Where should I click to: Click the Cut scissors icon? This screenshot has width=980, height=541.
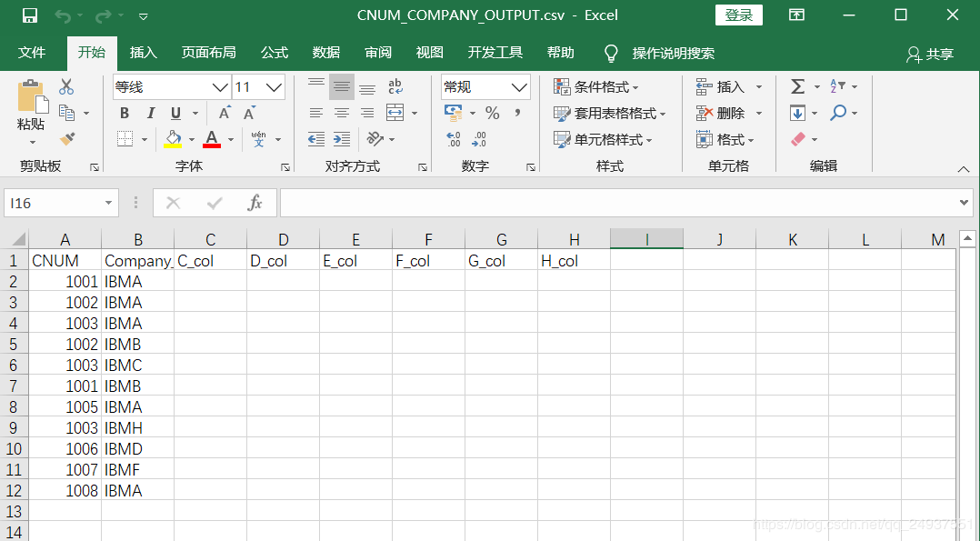click(x=66, y=87)
